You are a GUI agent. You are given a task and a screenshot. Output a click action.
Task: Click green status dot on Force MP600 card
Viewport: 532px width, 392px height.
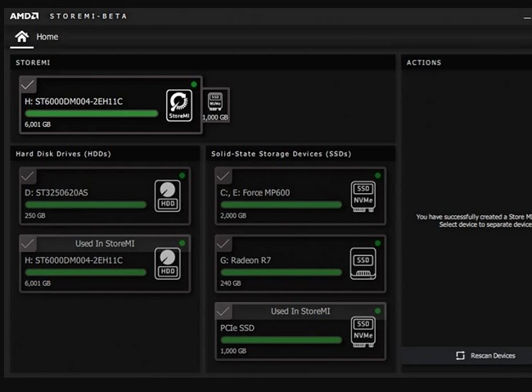click(377, 175)
